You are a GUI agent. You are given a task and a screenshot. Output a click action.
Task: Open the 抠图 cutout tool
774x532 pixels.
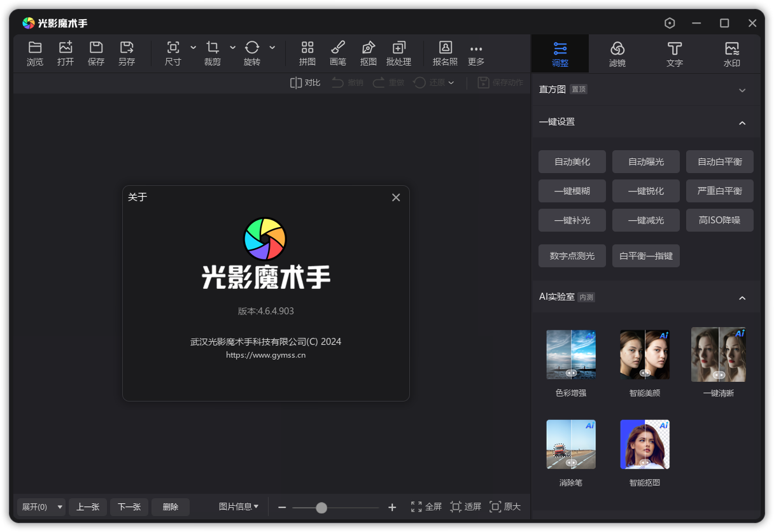369,53
